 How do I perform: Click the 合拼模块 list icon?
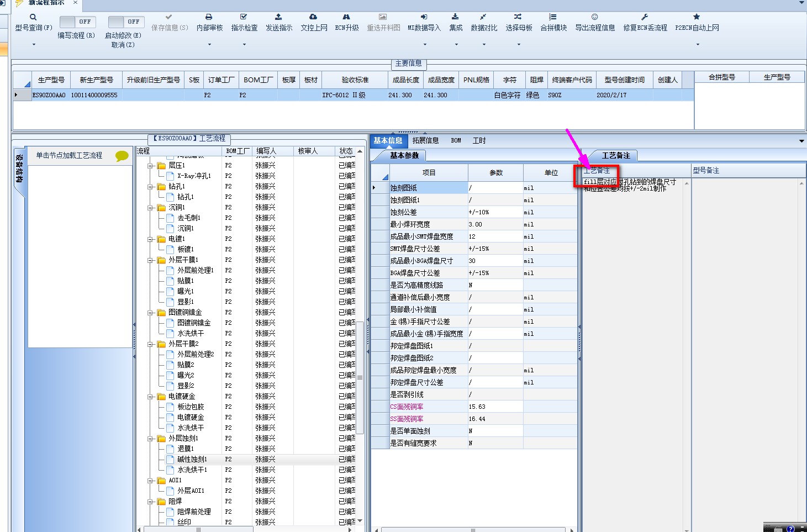553,17
